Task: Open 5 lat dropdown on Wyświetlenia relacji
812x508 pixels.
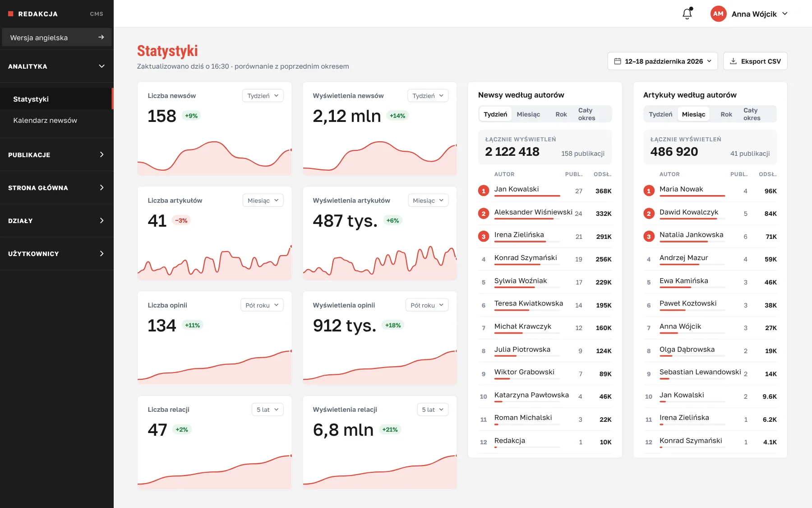Action: (x=433, y=410)
